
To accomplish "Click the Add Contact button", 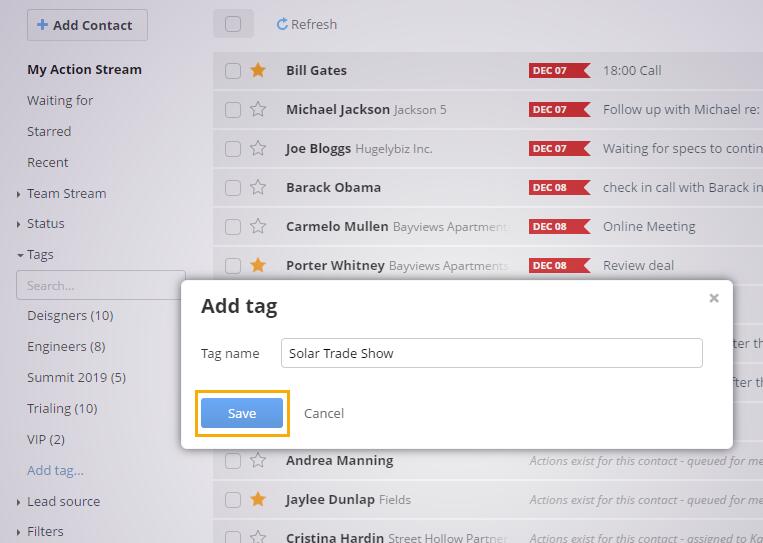I will click(87, 25).
